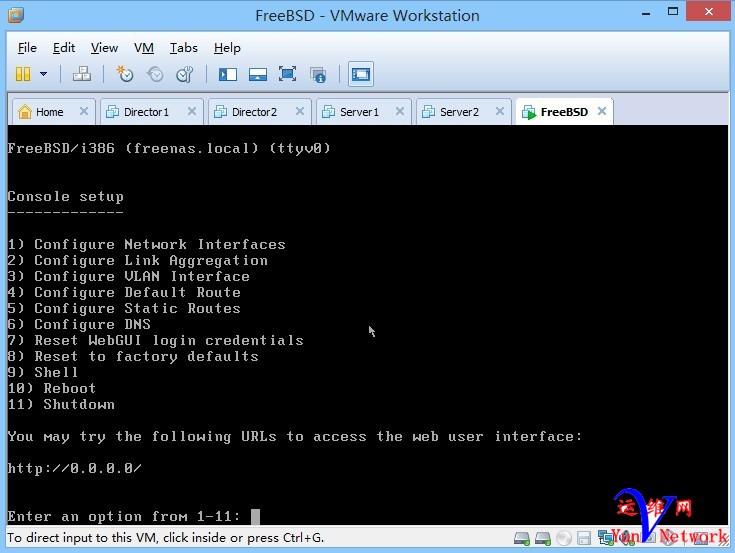Click the CD/DVD drive status icon
The height and width of the screenshot is (553, 735).
[564, 538]
